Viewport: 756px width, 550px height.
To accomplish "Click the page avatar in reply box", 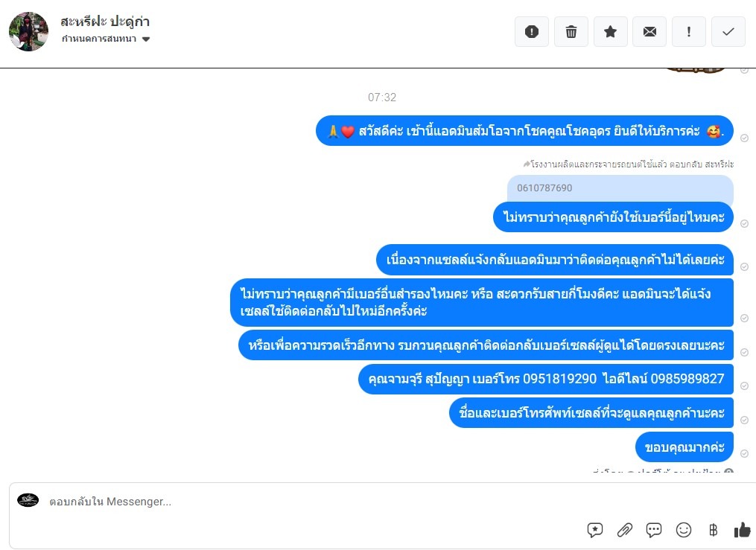I will (28, 500).
